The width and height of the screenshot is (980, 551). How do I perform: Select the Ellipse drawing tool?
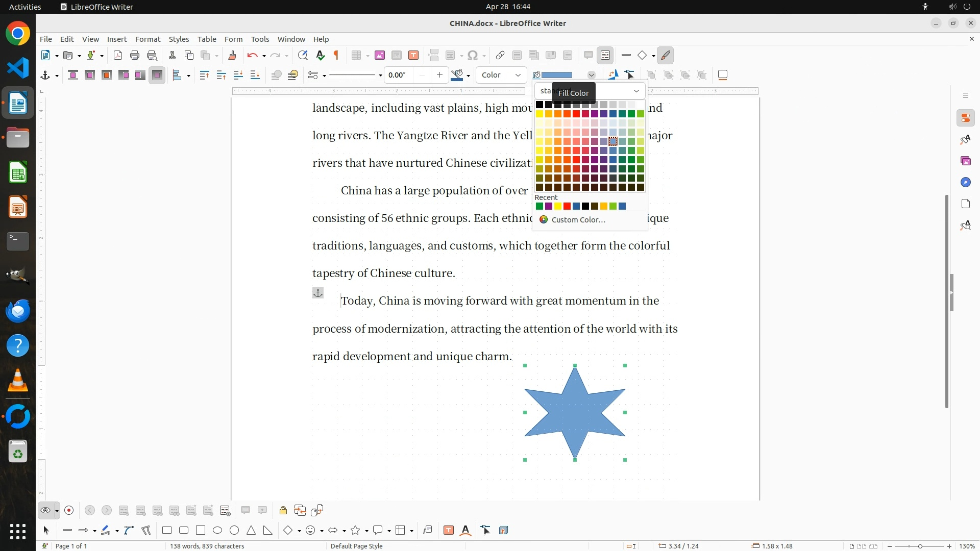(x=217, y=530)
